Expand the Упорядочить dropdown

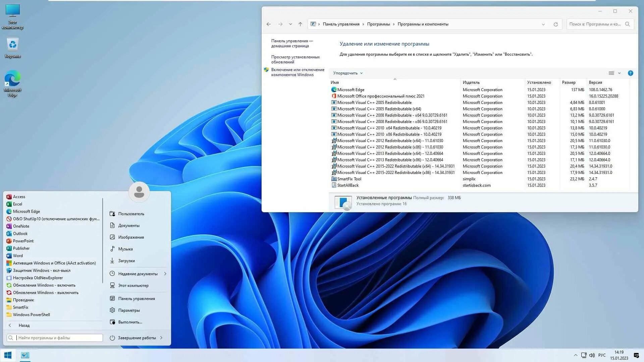click(x=348, y=73)
